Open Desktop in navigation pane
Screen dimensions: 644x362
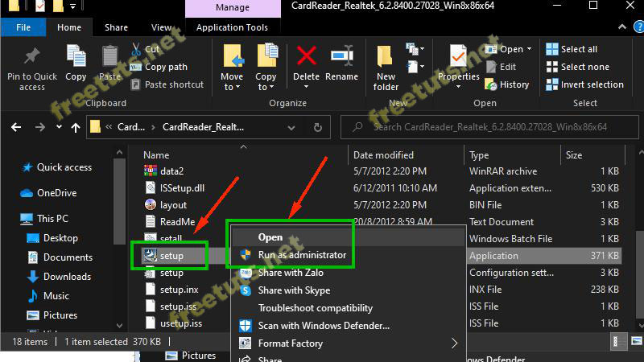(52, 238)
